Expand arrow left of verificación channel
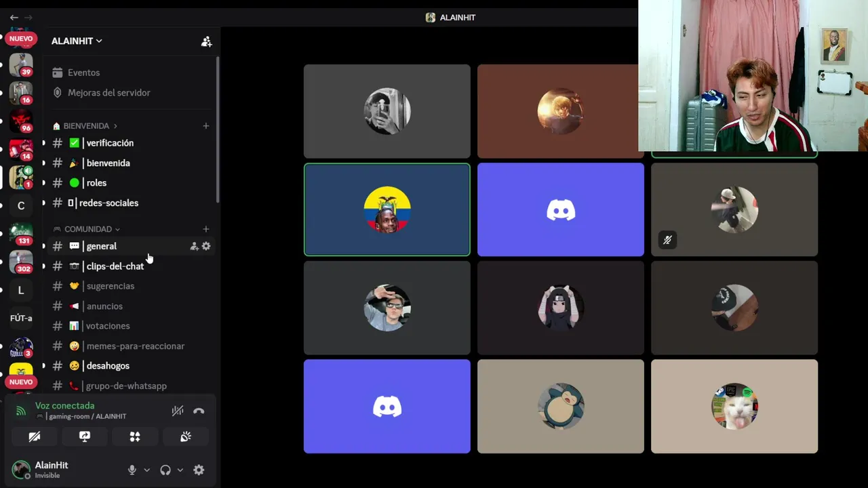 pyautogui.click(x=43, y=143)
